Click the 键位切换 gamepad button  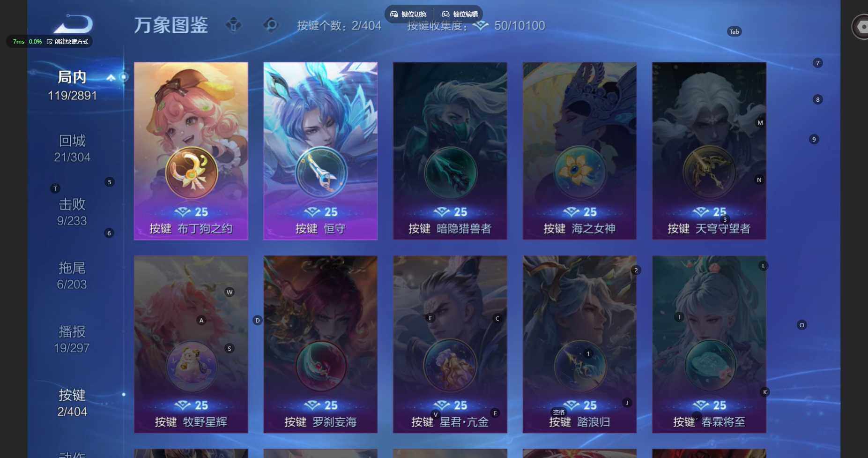(x=408, y=14)
